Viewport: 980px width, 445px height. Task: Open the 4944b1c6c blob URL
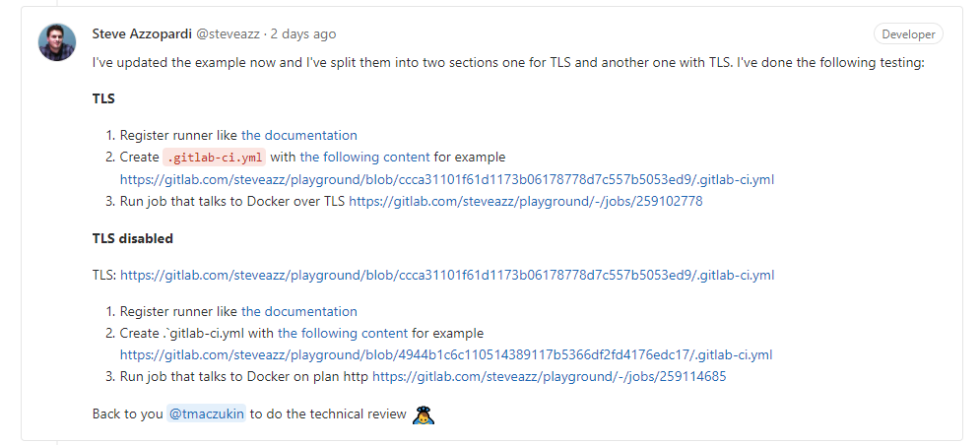coord(446,355)
